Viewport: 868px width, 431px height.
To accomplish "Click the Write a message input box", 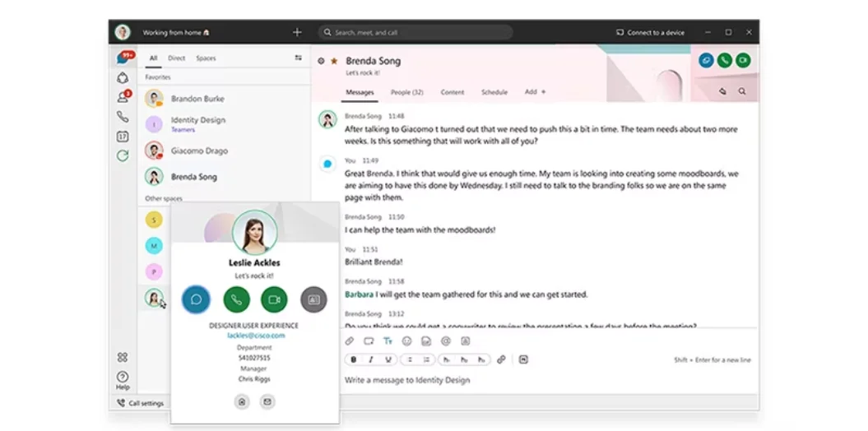I will pos(548,380).
